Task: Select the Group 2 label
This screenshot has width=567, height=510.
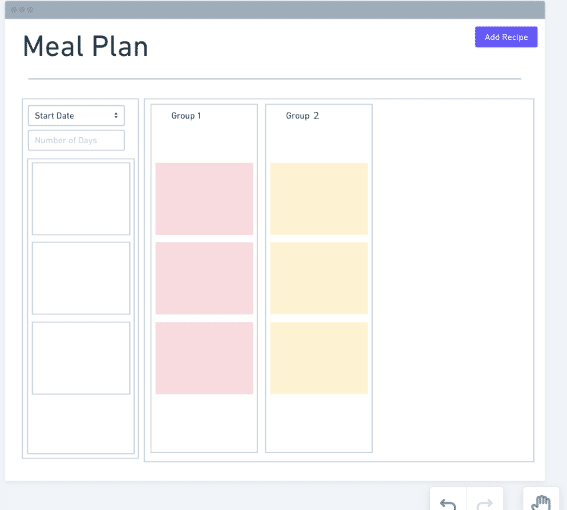Action: tap(302, 116)
